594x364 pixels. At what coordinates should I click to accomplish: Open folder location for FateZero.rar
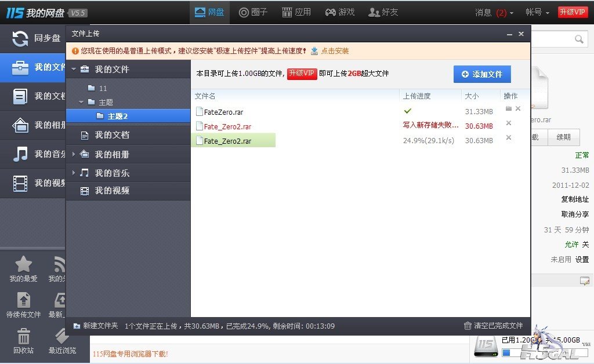[509, 108]
